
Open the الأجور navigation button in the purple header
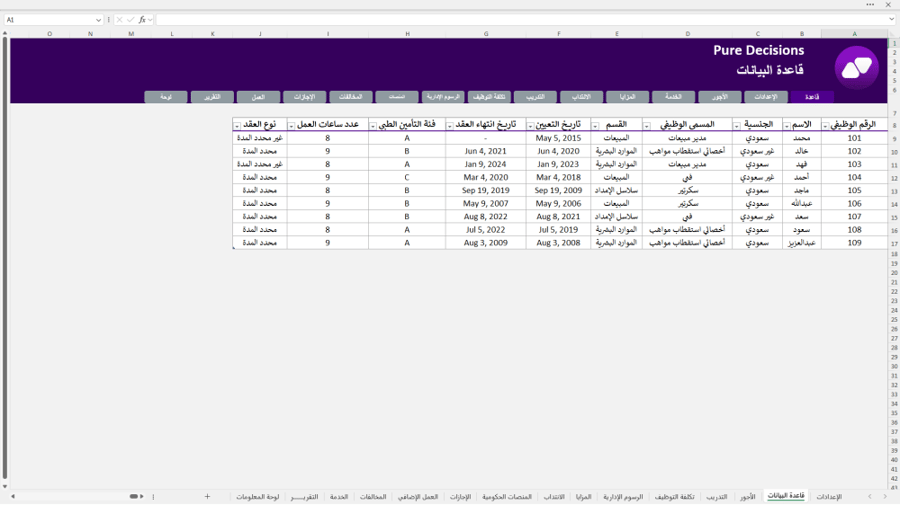pyautogui.click(x=720, y=97)
